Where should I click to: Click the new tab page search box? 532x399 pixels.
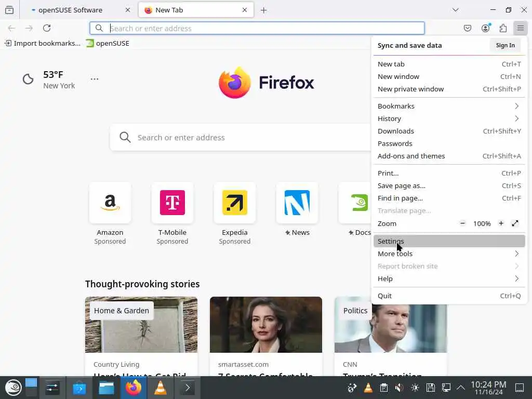(x=240, y=137)
